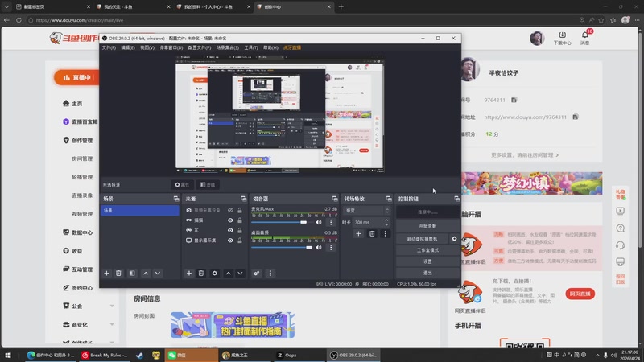
Task: Open Douyu notifications bell icon
Action: pyautogui.click(x=585, y=35)
